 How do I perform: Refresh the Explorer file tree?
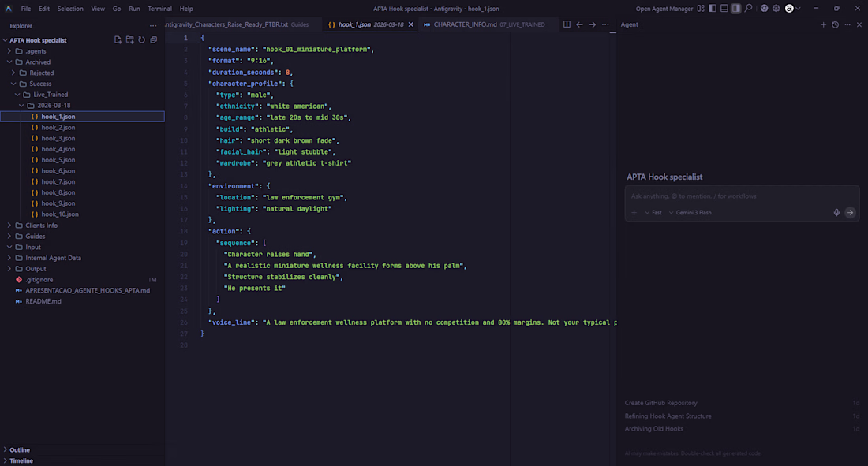(x=141, y=40)
